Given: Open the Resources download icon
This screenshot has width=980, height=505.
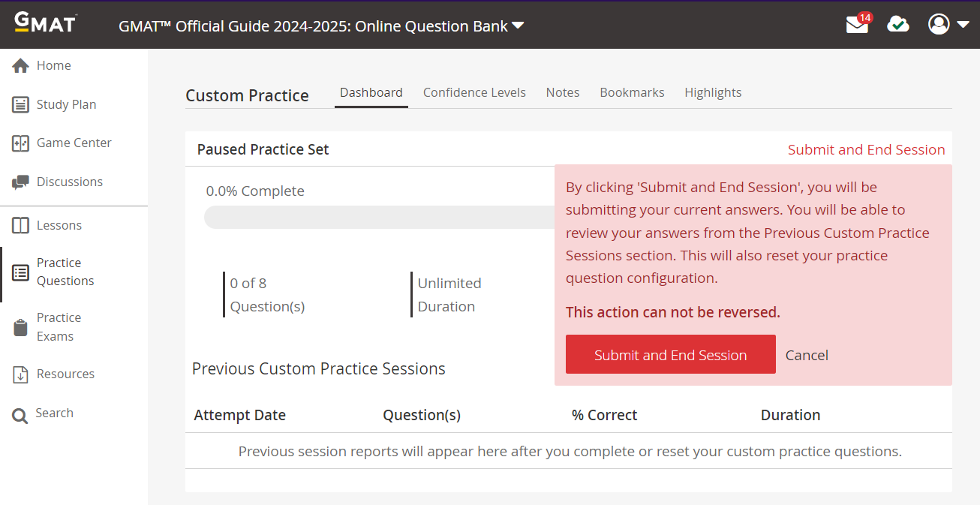Looking at the screenshot, I should point(21,374).
